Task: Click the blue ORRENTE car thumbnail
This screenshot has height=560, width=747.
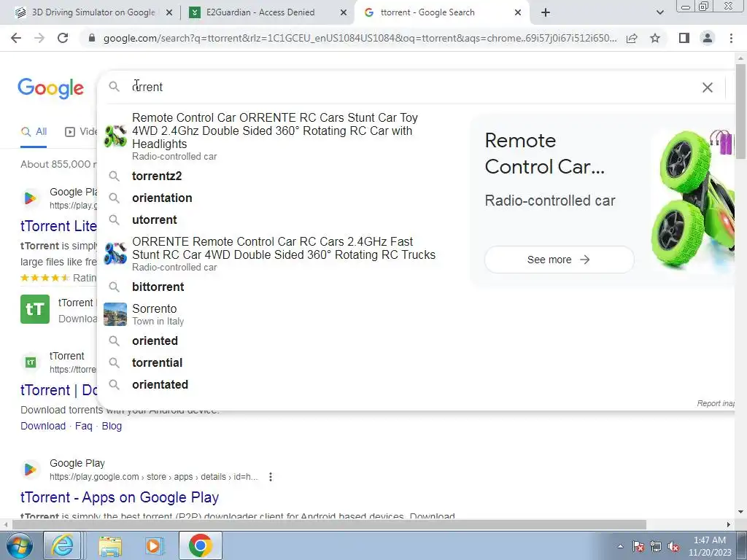Action: point(115,253)
